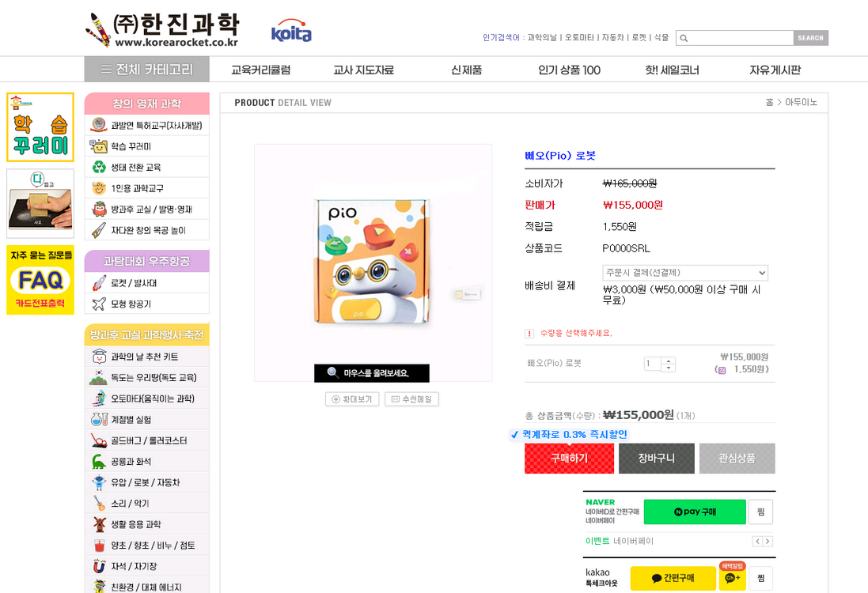The image size is (868, 593).
Task: Click the 공룡과 화석 dinosaur icon
Action: click(x=99, y=461)
